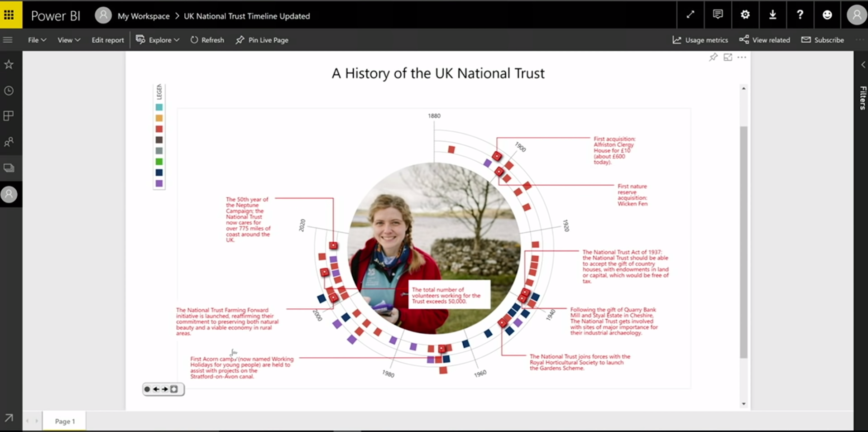Open the File dropdown menu
This screenshot has height=432, width=868.
pyautogui.click(x=37, y=40)
